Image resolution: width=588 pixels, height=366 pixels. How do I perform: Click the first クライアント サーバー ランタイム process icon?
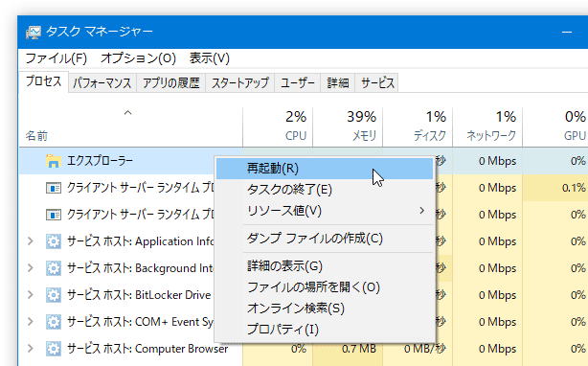click(54, 188)
